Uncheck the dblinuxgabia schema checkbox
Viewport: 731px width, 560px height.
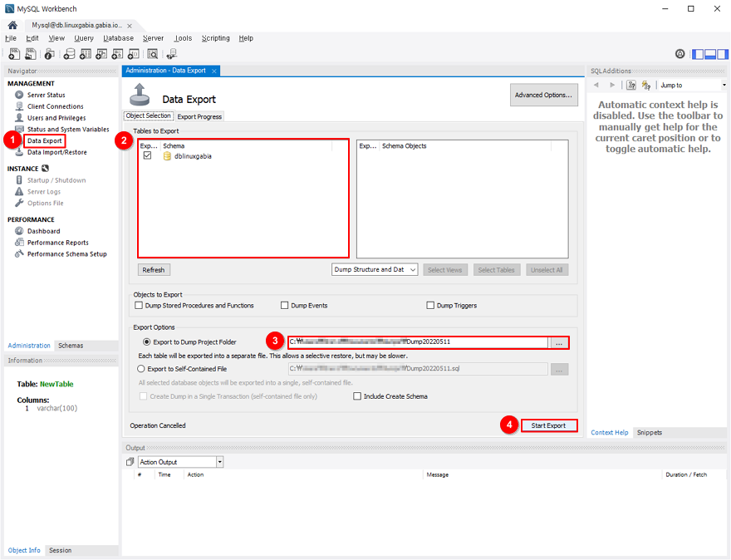147,155
